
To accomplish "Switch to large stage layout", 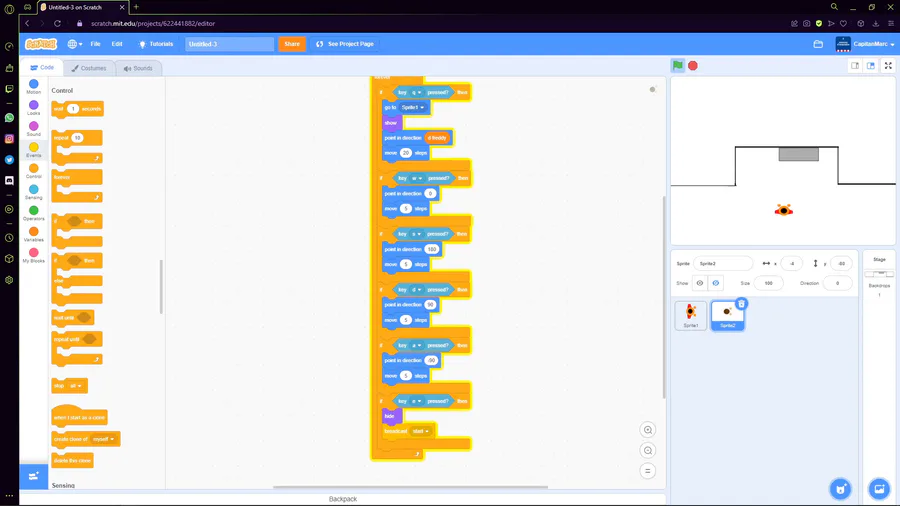I will pos(871,65).
